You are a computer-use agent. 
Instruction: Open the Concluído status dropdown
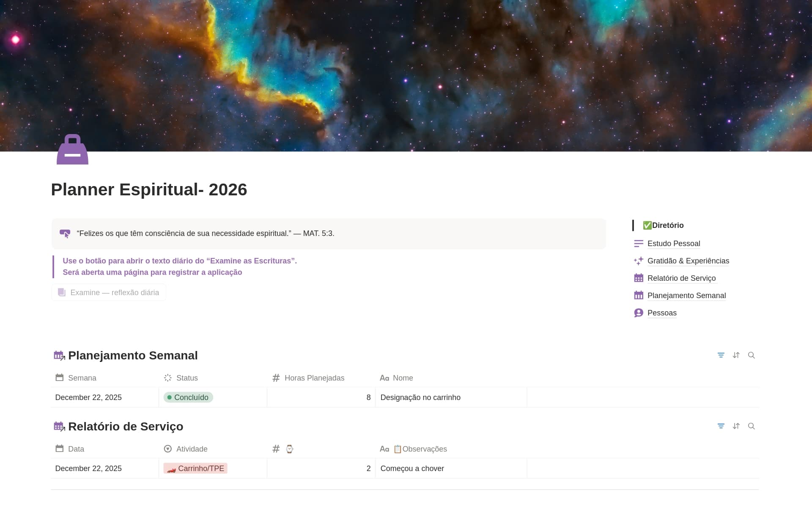[x=188, y=397]
